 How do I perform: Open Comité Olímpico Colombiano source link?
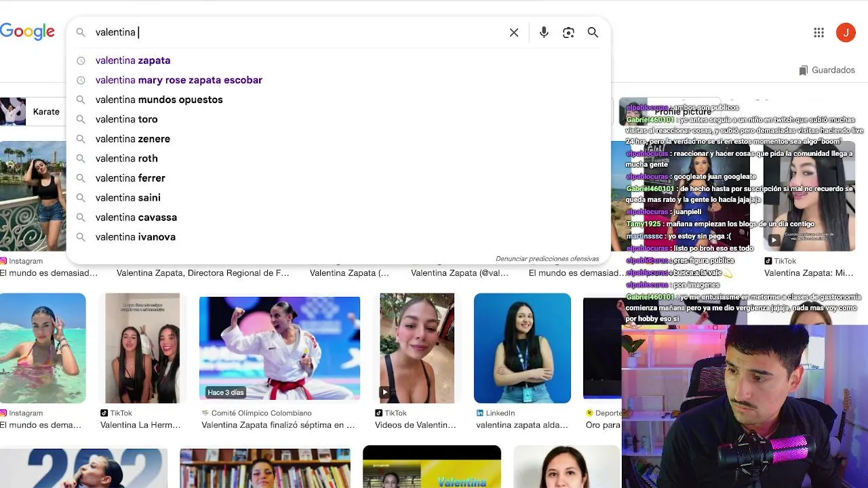point(256,413)
